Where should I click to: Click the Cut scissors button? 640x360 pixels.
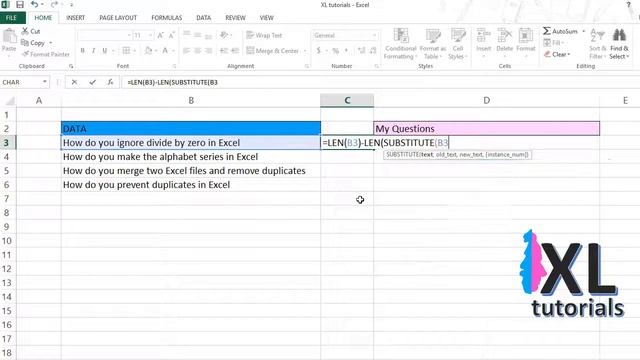tap(31, 31)
